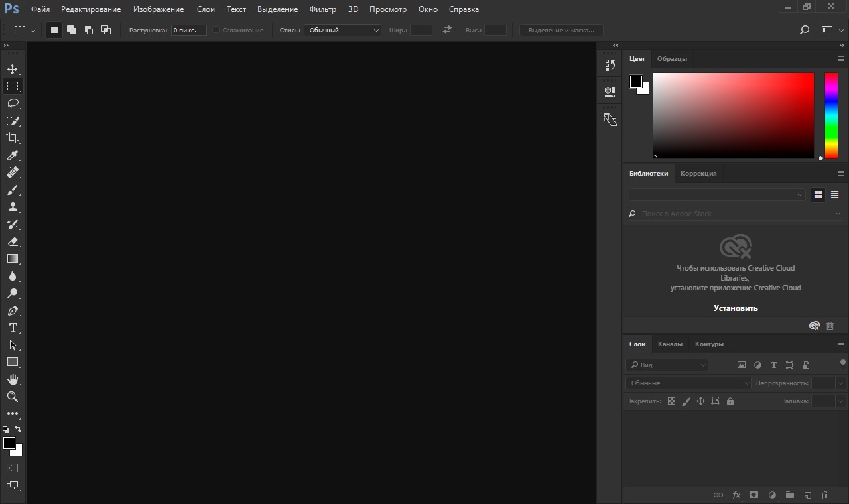
Task: Expand the layer filter Вид dropdown
Action: [x=667, y=365]
